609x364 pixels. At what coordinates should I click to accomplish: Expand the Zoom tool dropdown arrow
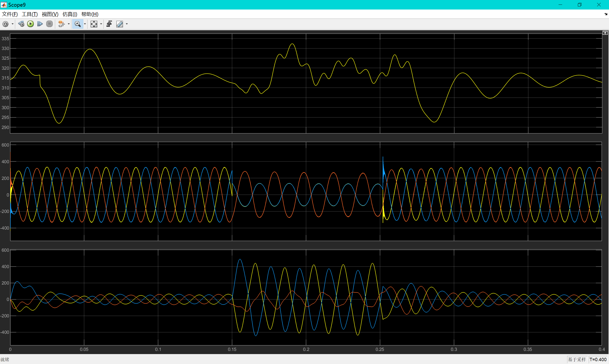click(85, 24)
